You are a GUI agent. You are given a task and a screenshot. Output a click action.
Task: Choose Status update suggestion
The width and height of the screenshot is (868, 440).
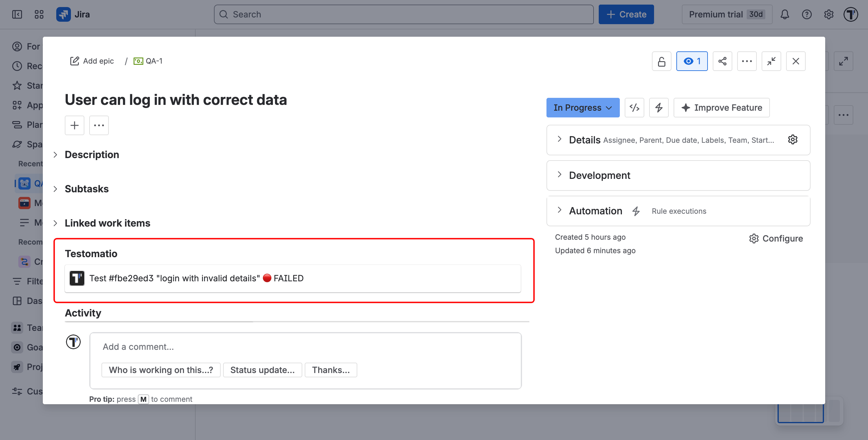pos(263,370)
